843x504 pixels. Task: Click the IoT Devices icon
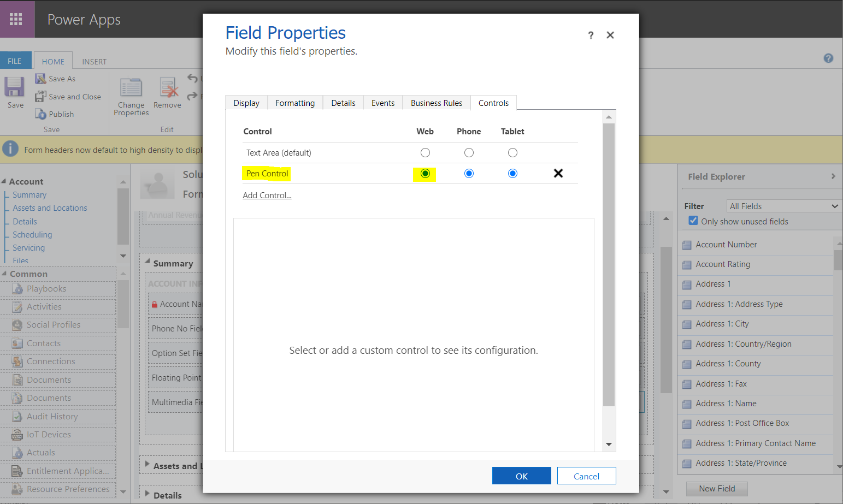point(18,434)
